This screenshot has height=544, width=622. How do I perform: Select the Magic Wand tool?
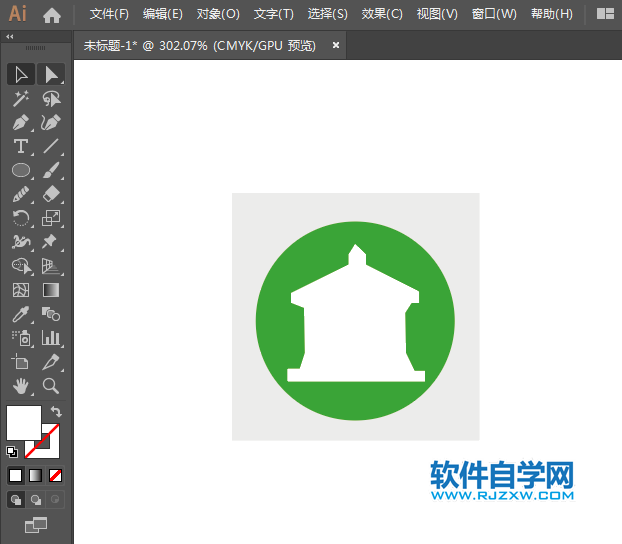click(x=21, y=98)
